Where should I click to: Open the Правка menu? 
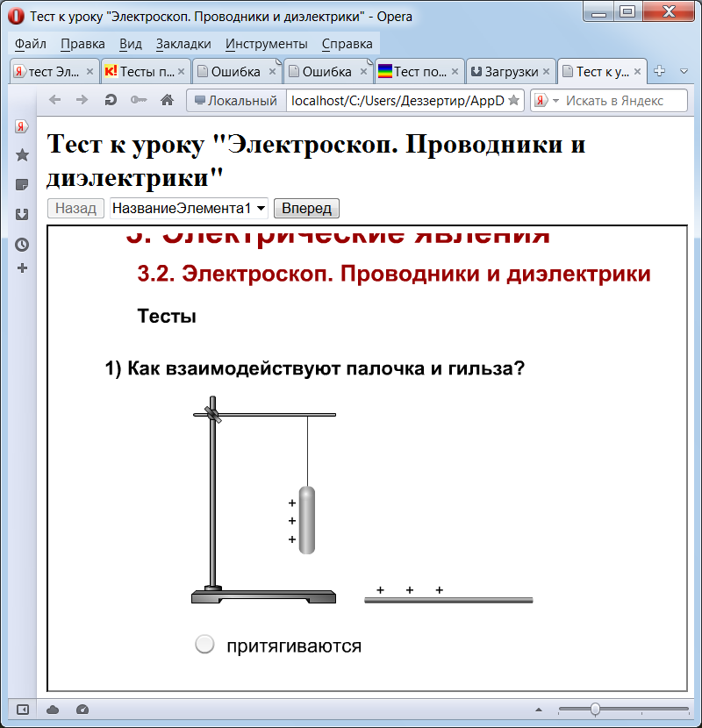(82, 44)
